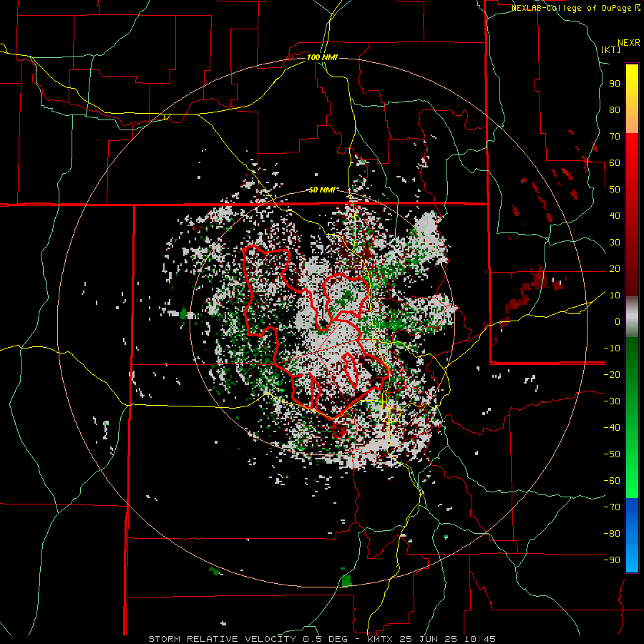Click the "-40" value on velocity scale
Image resolution: width=644 pixels, height=644 pixels.
point(612,428)
